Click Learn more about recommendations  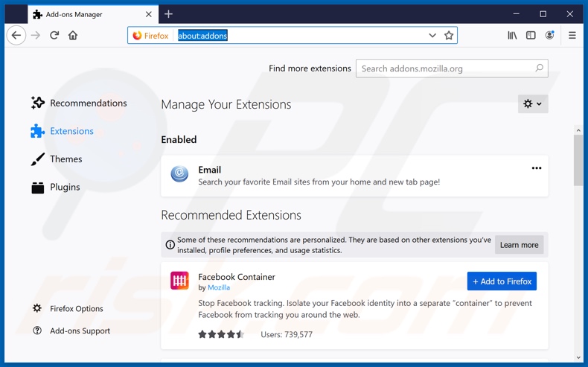pyautogui.click(x=519, y=245)
